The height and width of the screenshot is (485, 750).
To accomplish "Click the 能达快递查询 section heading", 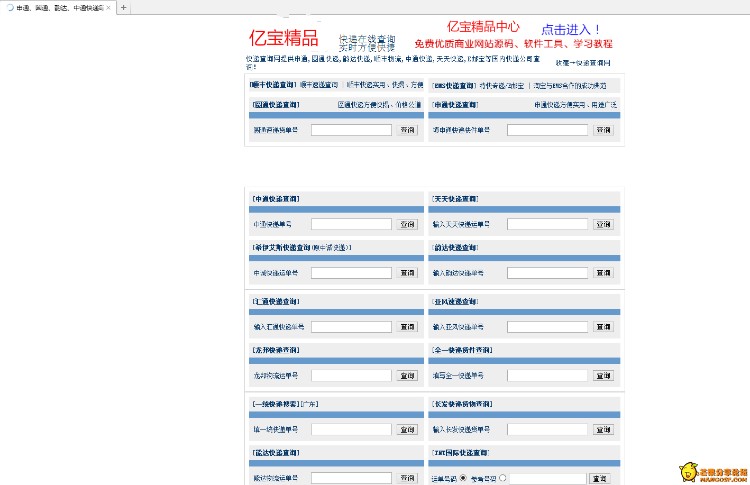I will click(x=276, y=452).
